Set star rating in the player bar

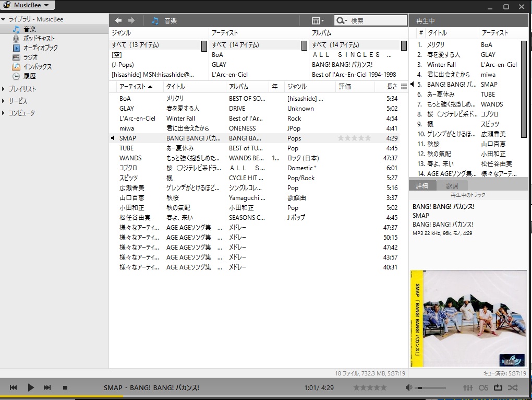370,387
